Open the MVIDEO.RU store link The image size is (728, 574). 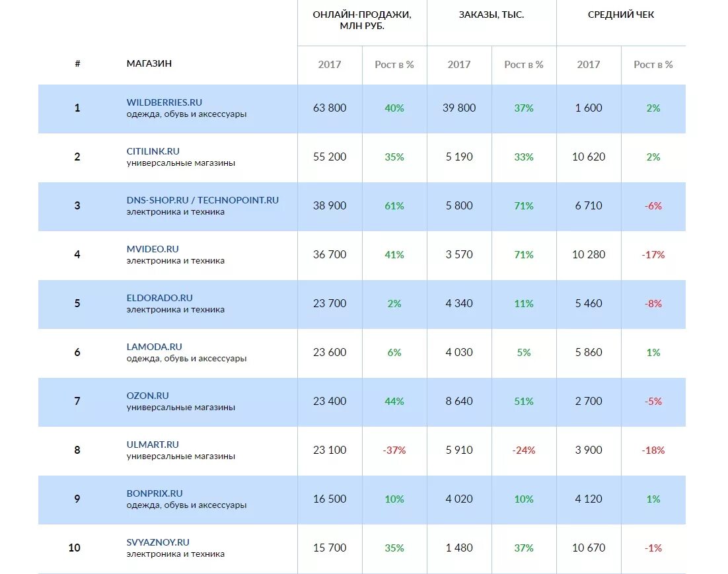(x=153, y=249)
